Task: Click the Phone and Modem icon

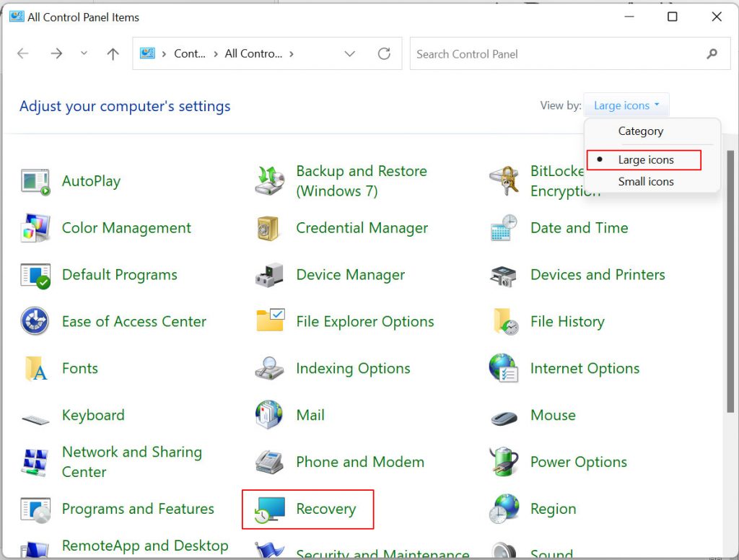Action: tap(269, 462)
